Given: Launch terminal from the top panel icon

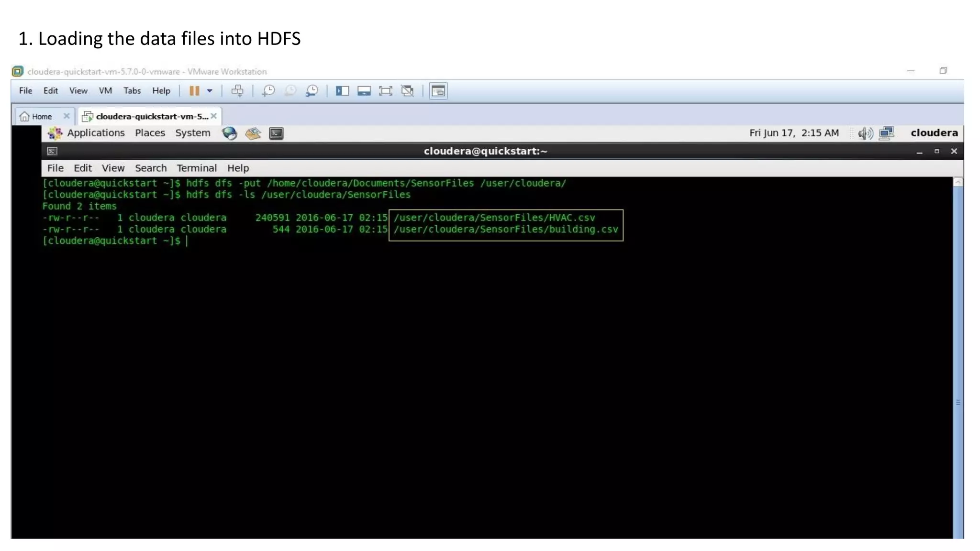Looking at the screenshot, I should (276, 133).
